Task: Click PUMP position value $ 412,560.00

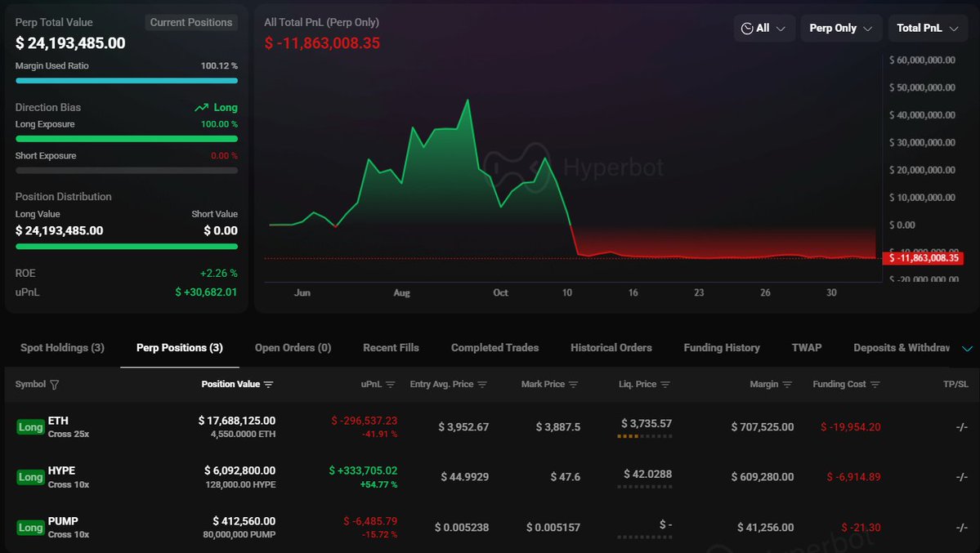Action: [244, 521]
